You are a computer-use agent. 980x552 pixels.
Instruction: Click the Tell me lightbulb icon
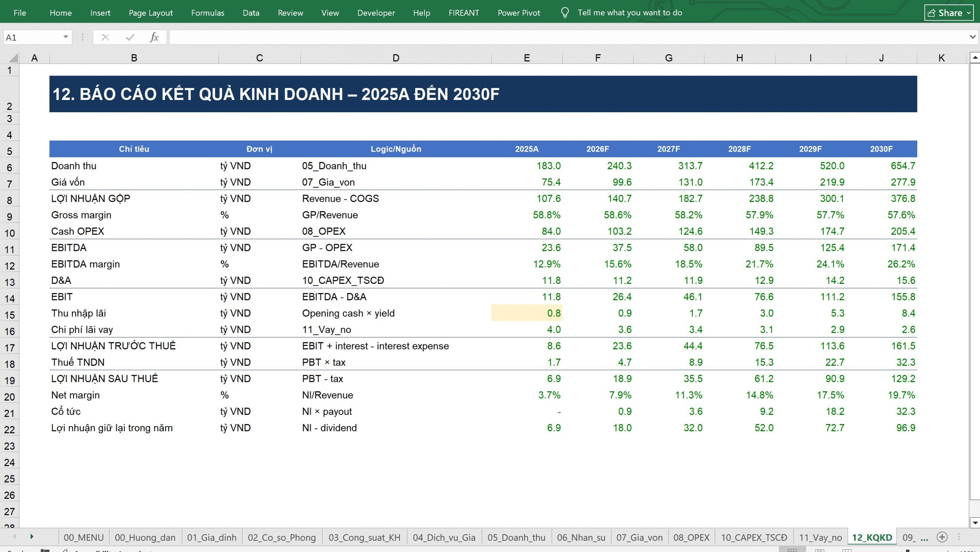(565, 13)
